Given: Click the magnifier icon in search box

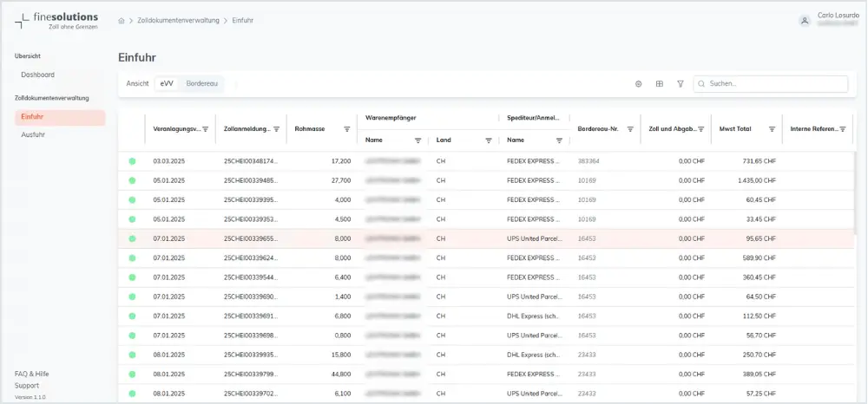Looking at the screenshot, I should 701,84.
